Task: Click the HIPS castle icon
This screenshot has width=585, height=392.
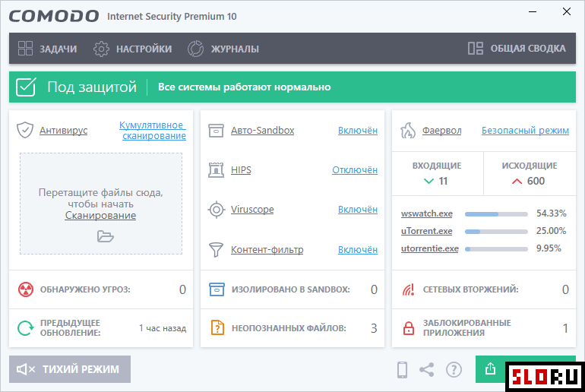Action: coord(216,169)
